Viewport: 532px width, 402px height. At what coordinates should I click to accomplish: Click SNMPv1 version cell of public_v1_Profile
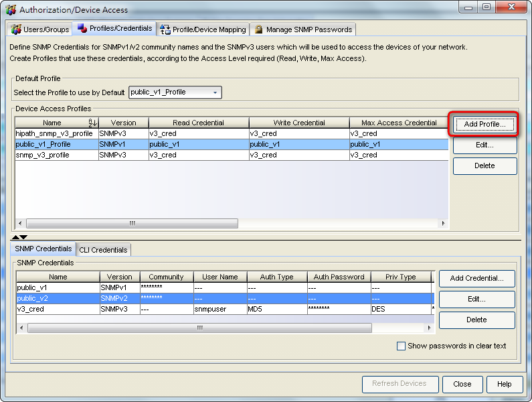coord(124,145)
